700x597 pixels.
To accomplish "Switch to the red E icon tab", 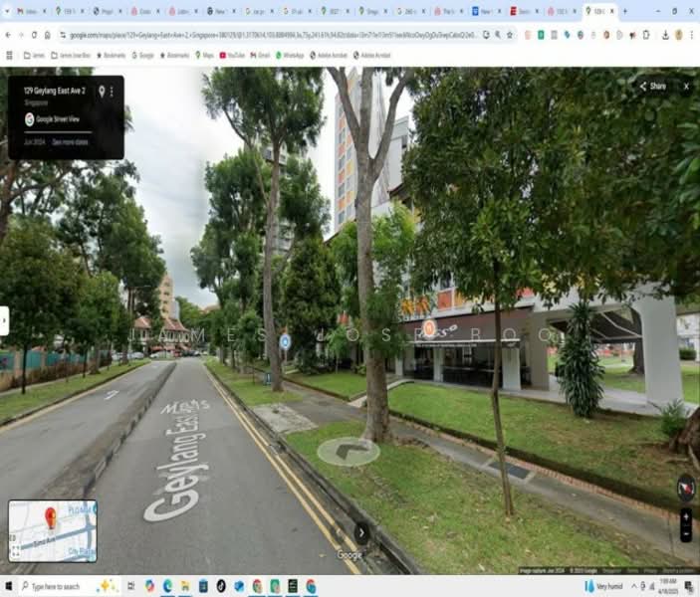I will (523, 12).
